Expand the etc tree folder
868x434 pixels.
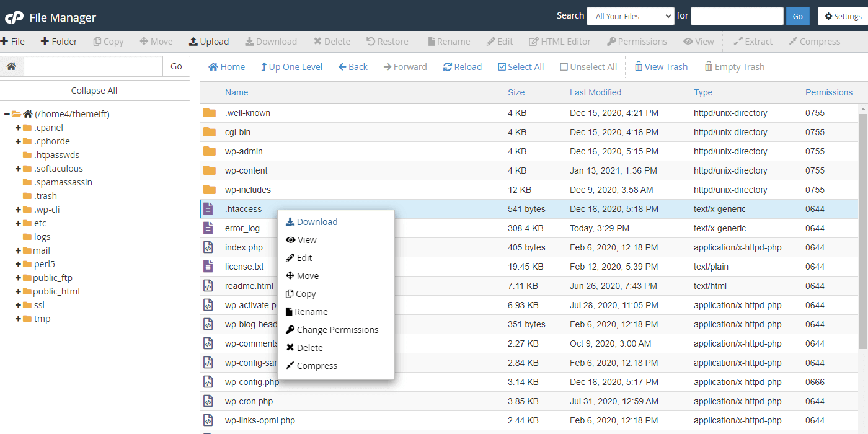[x=19, y=223]
